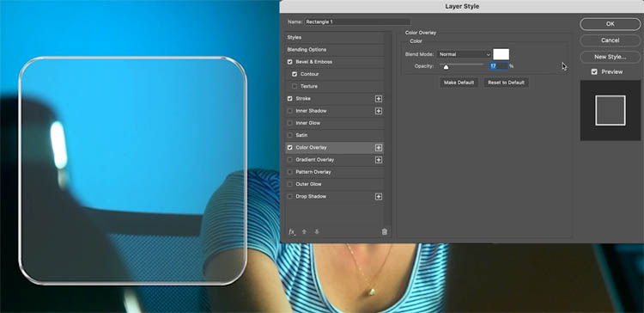Select the Styles list item
This screenshot has height=313, width=644.
tap(335, 38)
